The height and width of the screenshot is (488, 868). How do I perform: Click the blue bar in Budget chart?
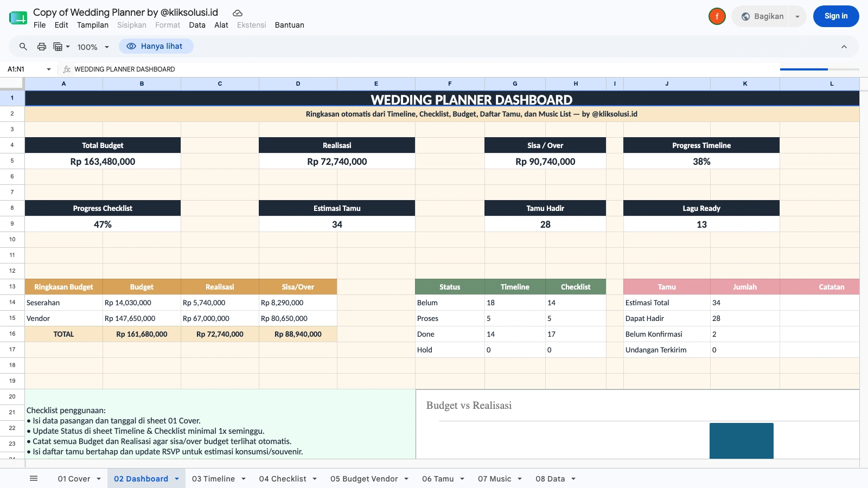(742, 441)
